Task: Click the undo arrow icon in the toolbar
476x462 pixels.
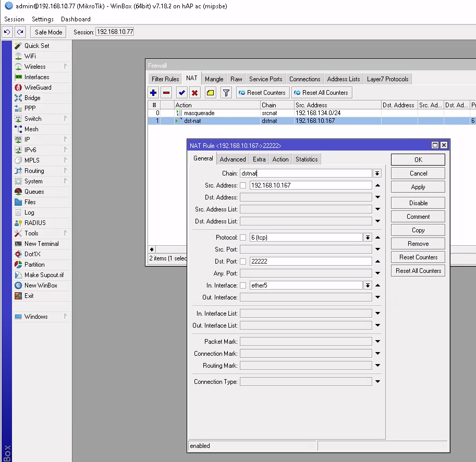Action: click(x=7, y=32)
